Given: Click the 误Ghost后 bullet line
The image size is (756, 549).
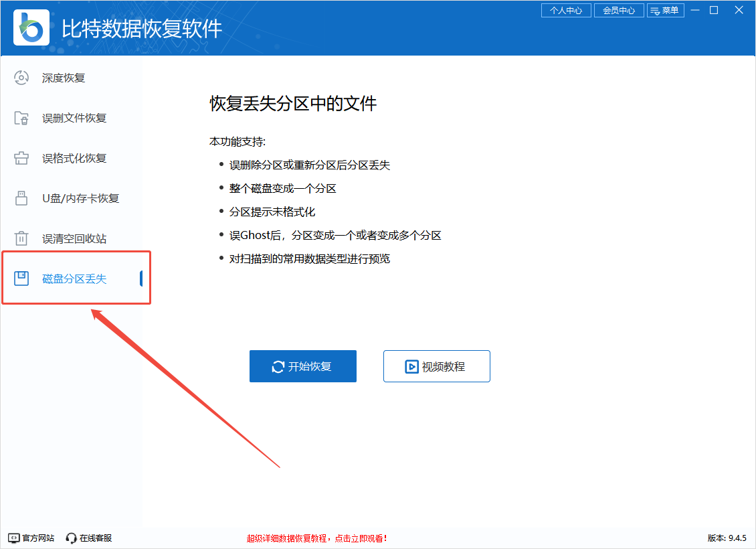Looking at the screenshot, I should (x=335, y=236).
